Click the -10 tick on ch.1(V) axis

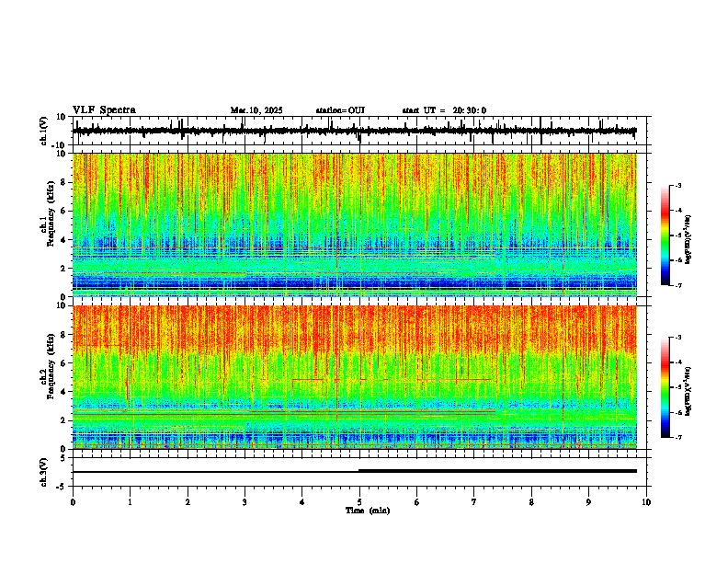click(x=60, y=145)
